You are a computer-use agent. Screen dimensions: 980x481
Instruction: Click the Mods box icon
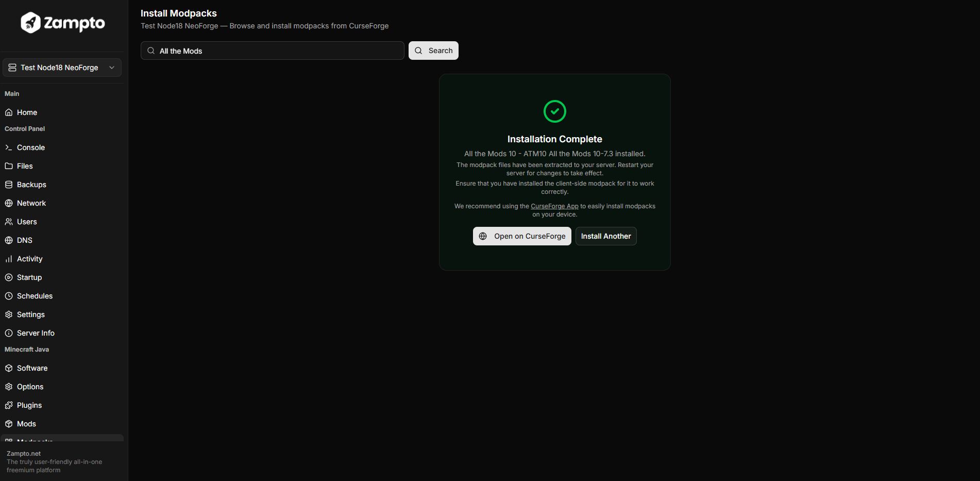pyautogui.click(x=9, y=424)
